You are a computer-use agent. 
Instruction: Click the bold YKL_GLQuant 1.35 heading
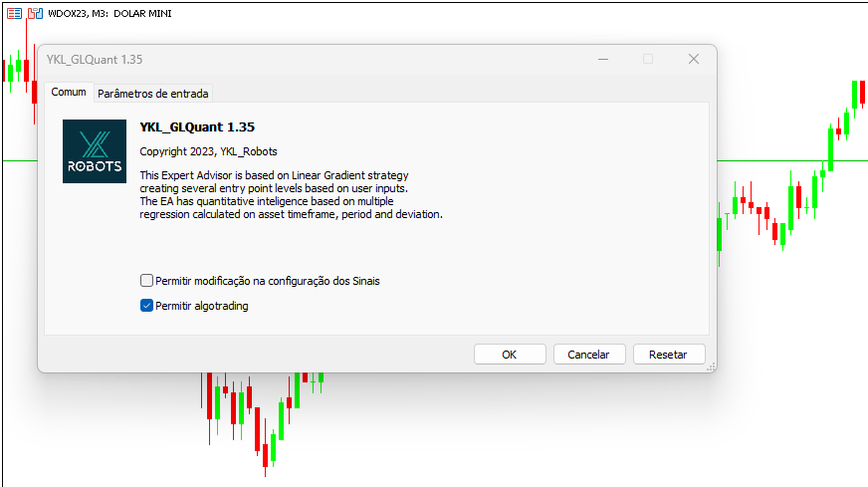click(197, 127)
